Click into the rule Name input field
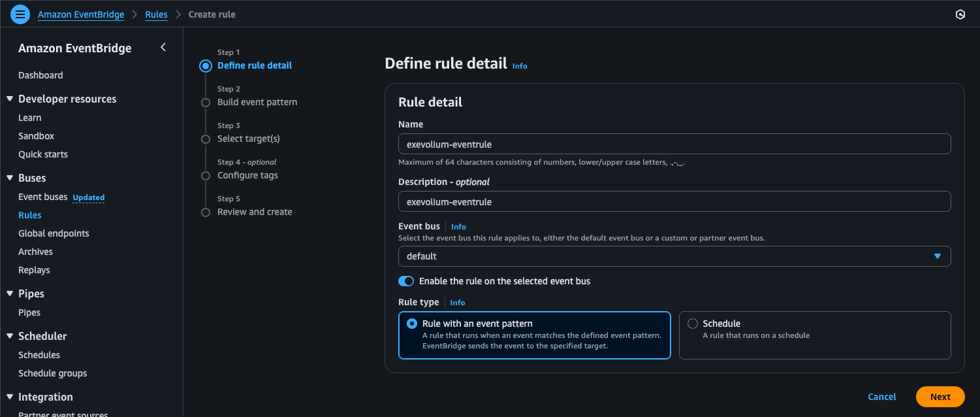 click(674, 144)
